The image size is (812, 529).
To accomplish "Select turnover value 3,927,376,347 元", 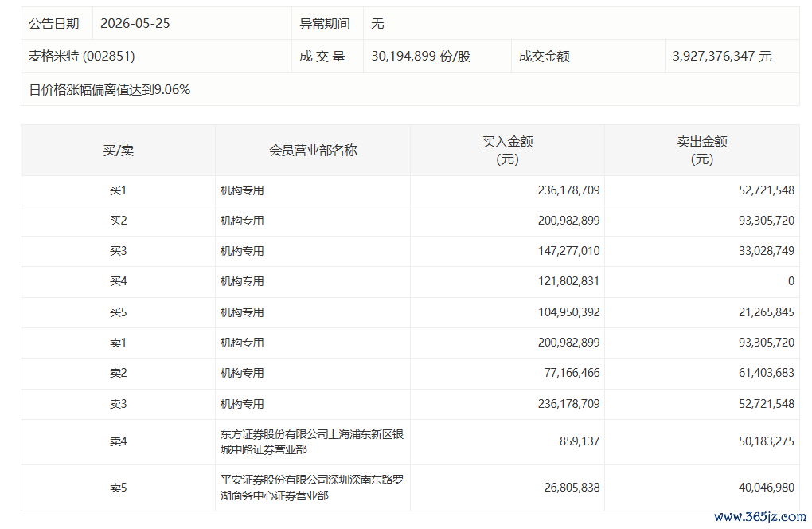I will pos(722,56).
